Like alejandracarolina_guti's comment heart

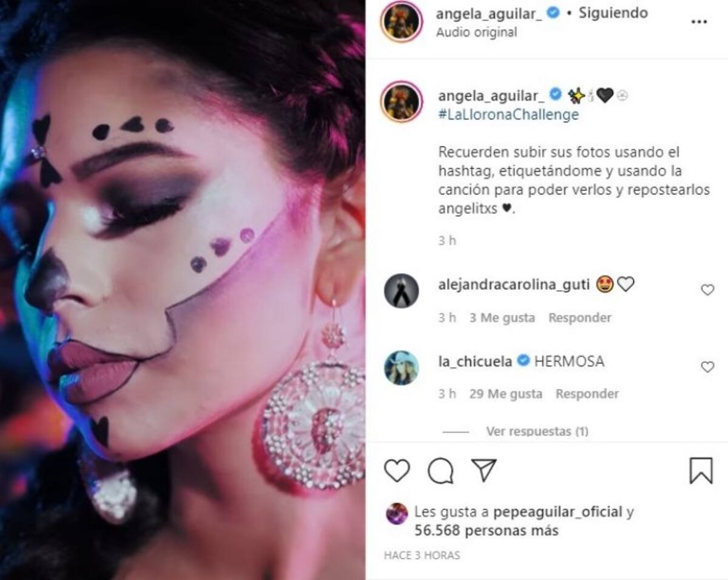[707, 290]
